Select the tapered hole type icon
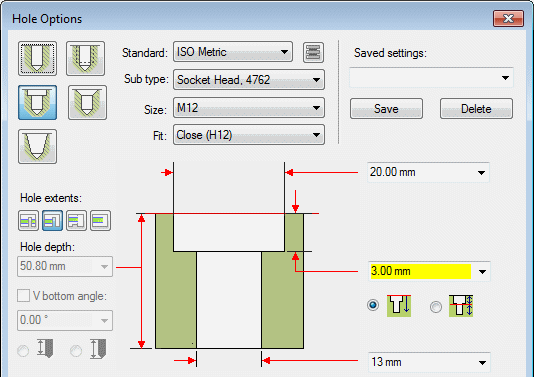Image resolution: width=534 pixels, height=377 pixels. [x=37, y=146]
